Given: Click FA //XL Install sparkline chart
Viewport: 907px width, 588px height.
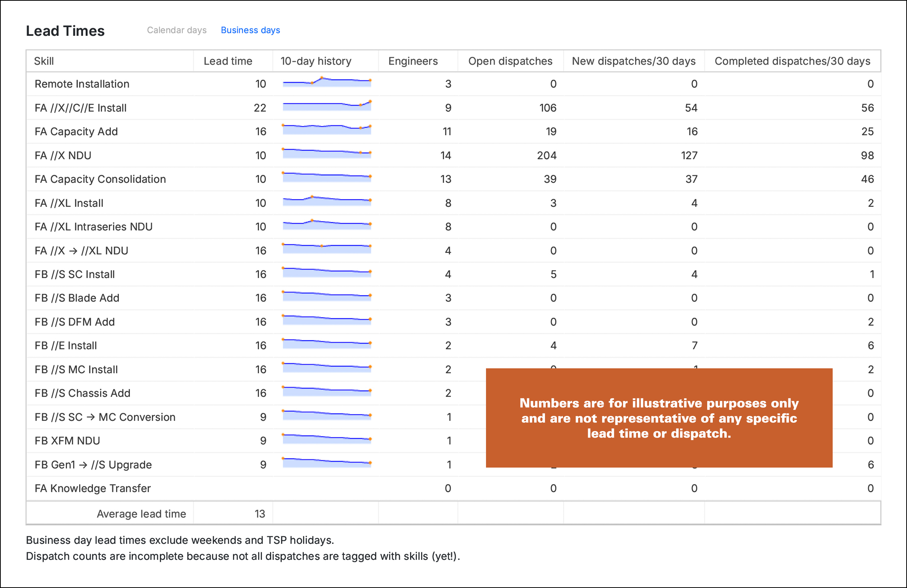Looking at the screenshot, I should coord(327,201).
